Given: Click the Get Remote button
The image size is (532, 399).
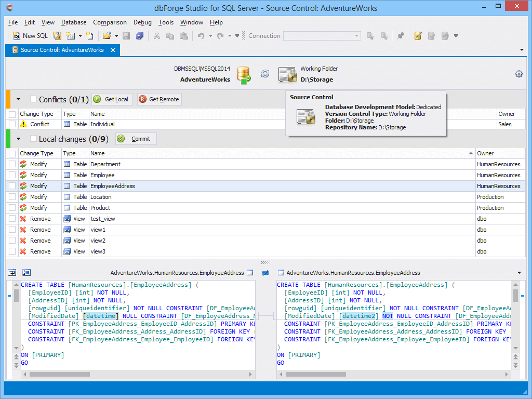Looking at the screenshot, I should [159, 99].
